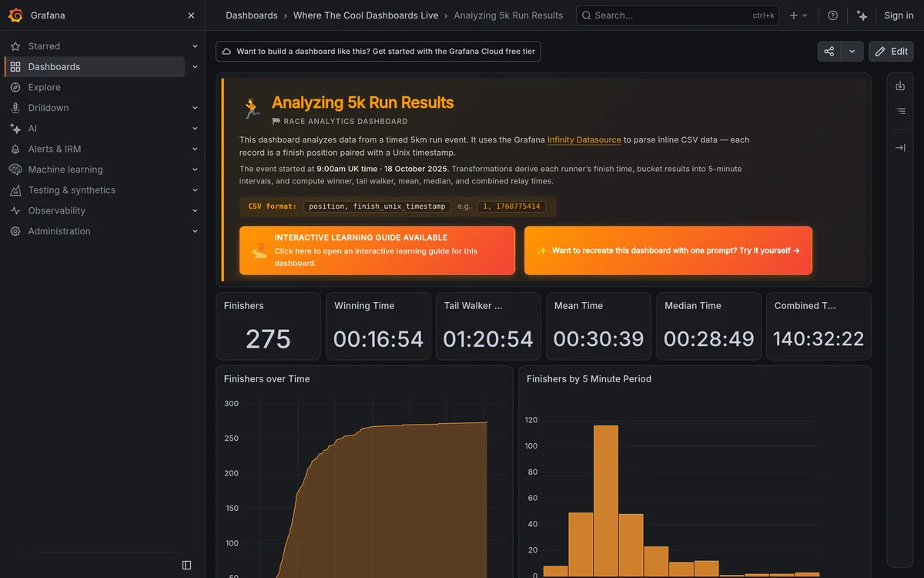Screen dimensions: 924x578
Task: Expand the Observability section chevron
Action: (x=195, y=210)
